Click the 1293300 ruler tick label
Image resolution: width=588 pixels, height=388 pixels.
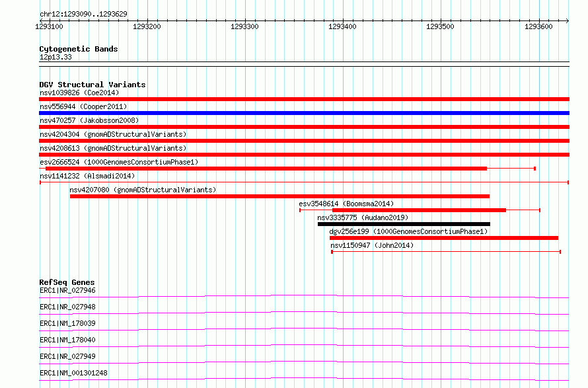click(244, 26)
